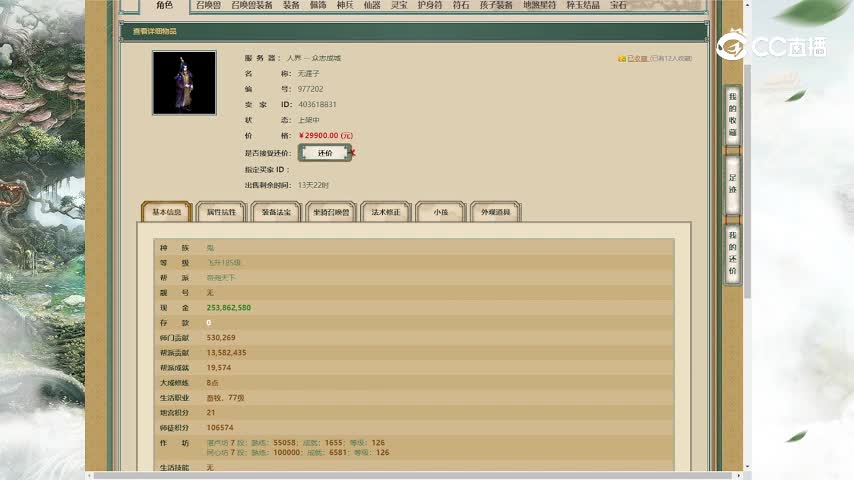Image resolution: width=854 pixels, height=480 pixels.
Task: Select 神兵 in the top category bar
Action: pos(344,5)
